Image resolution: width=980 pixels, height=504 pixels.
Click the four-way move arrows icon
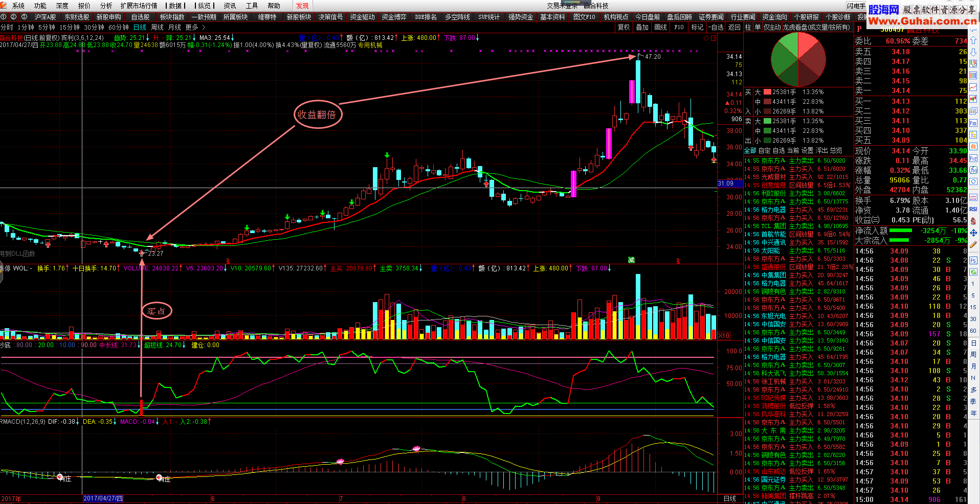pyautogui.click(x=973, y=233)
